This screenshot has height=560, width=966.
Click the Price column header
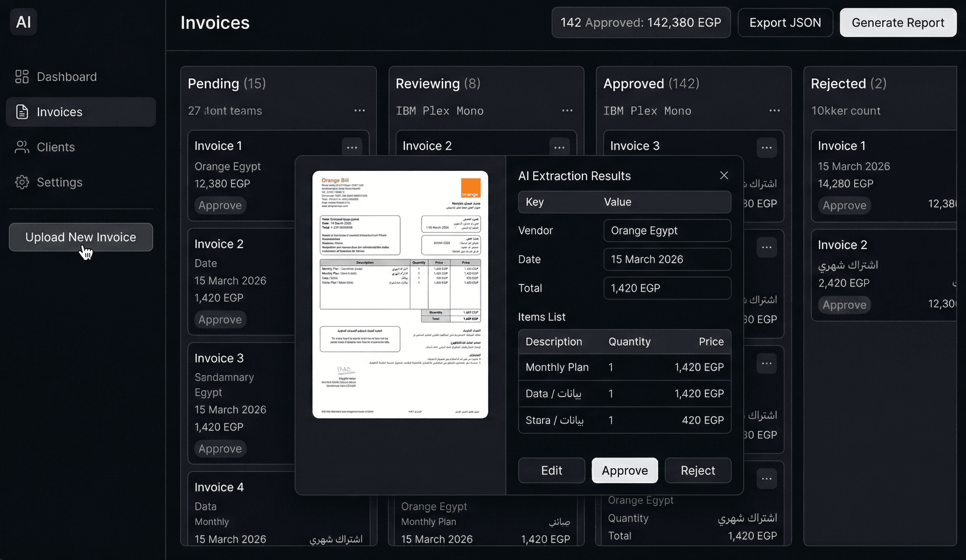711,342
